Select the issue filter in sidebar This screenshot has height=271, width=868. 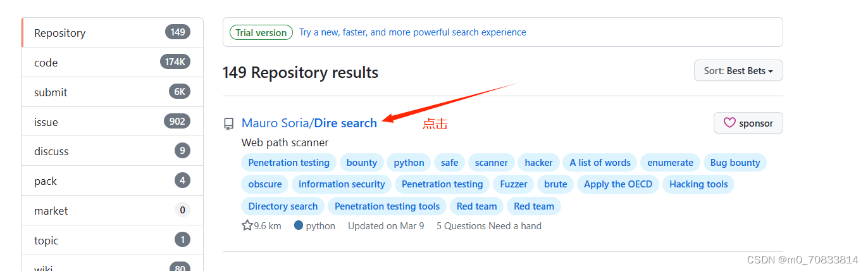coord(113,122)
